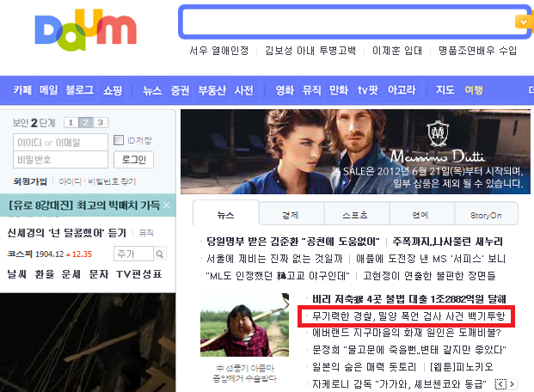Open 아고라 in the navigation bar

point(402,90)
